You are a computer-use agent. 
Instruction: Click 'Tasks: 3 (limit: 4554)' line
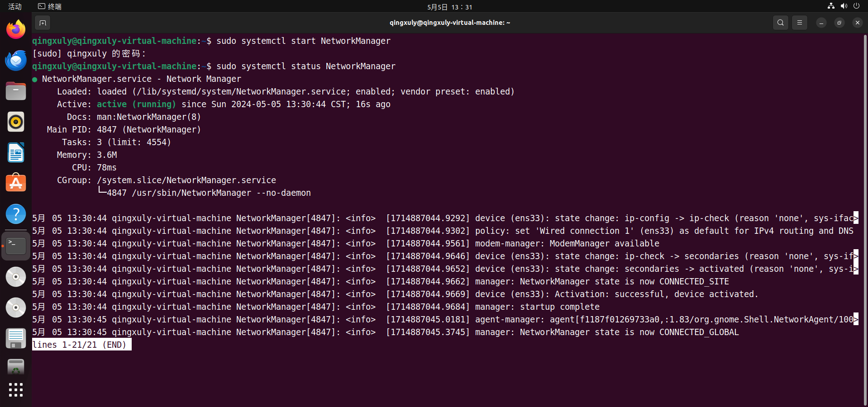pyautogui.click(x=116, y=142)
